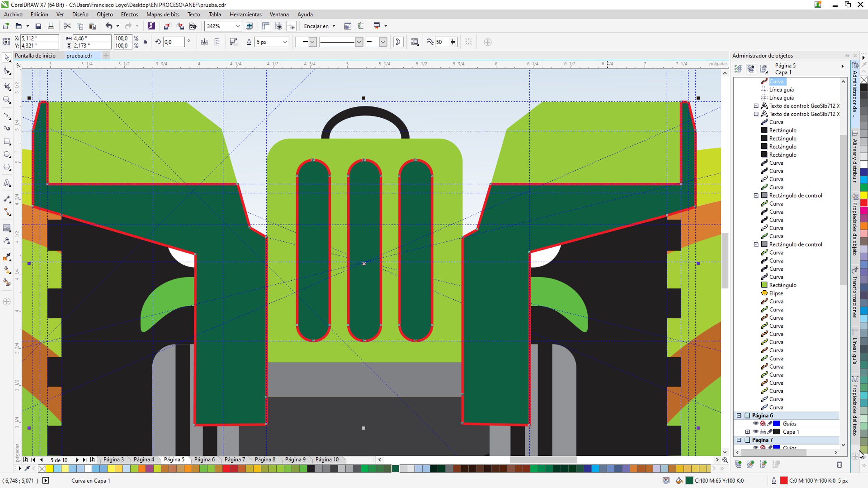Open the Efectos menu
This screenshot has width=868, height=488.
pyautogui.click(x=129, y=14)
